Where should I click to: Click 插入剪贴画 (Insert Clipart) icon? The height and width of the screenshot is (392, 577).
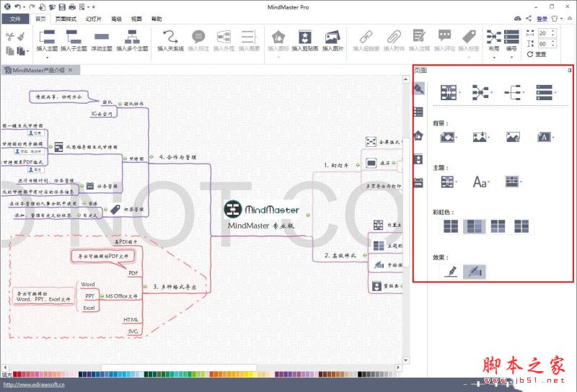click(304, 37)
